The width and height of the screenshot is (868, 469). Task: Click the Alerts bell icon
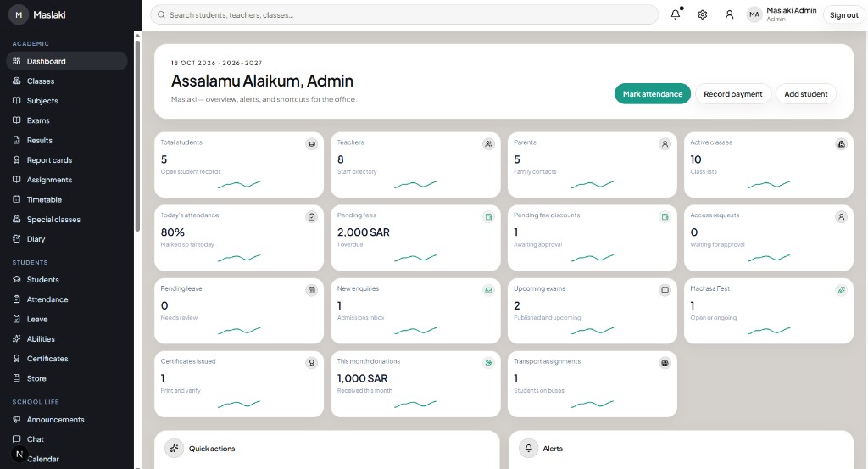click(529, 449)
